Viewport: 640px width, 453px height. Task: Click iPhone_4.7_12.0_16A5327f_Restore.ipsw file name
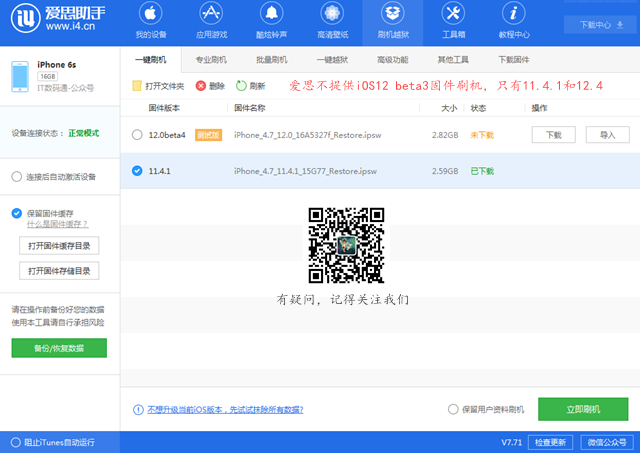(x=307, y=135)
